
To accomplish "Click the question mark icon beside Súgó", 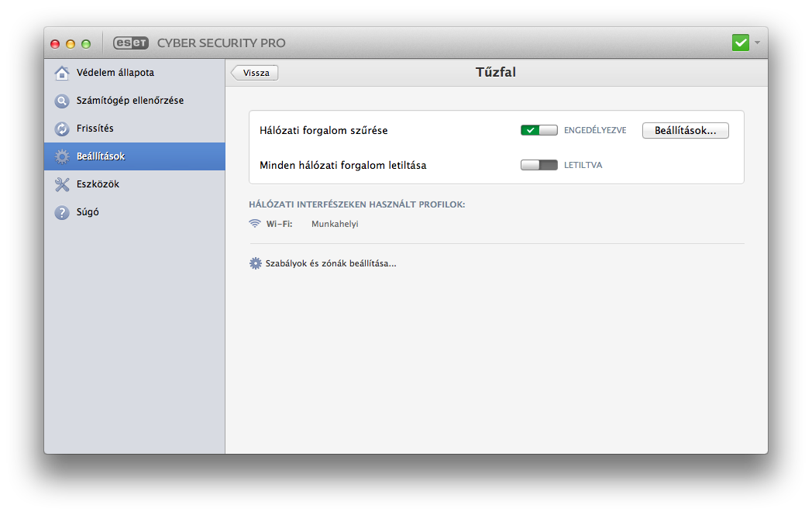I will pos(62,212).
